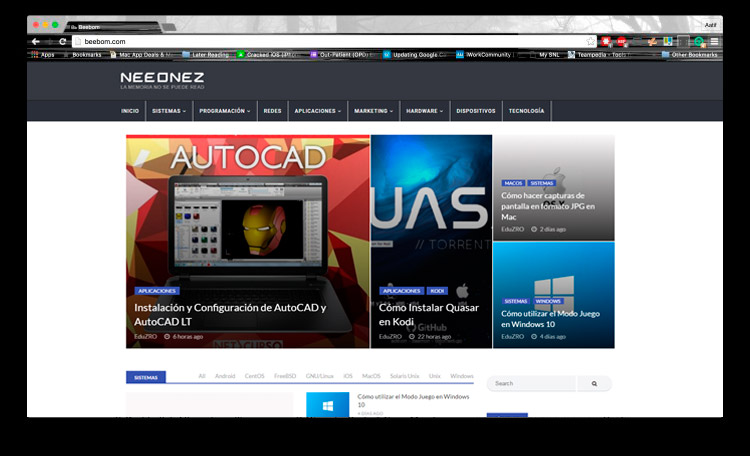This screenshot has width=750, height=456.
Task: Open Mac App Deals bookmark
Action: click(142, 55)
